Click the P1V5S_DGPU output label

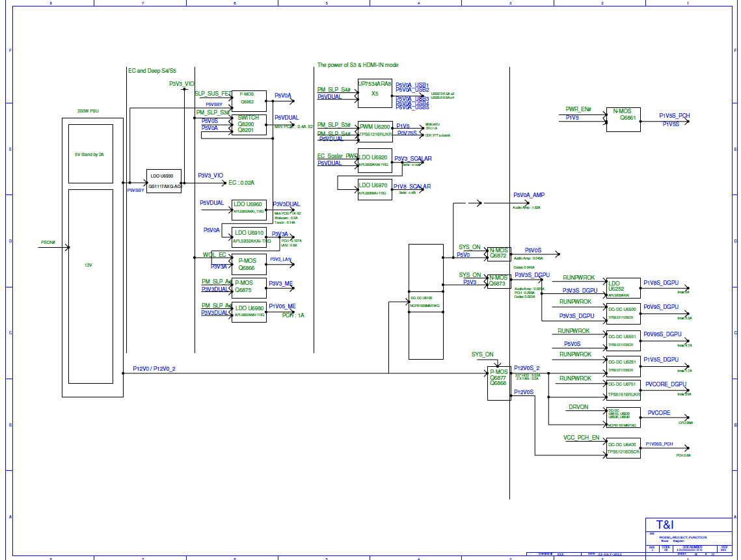click(x=661, y=360)
